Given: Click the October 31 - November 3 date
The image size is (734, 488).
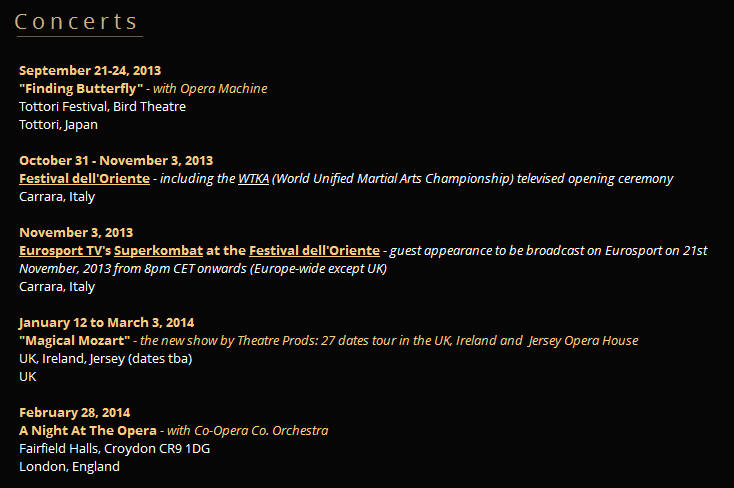Looking at the screenshot, I should tap(116, 161).
